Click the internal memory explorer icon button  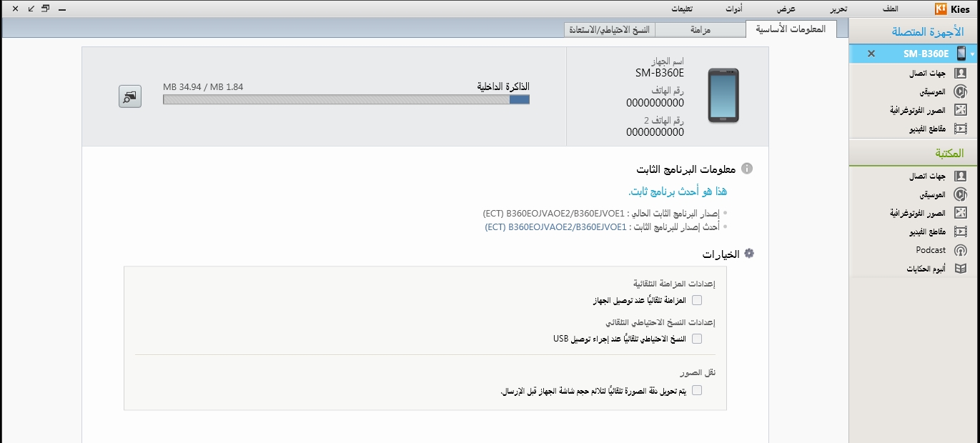(129, 96)
